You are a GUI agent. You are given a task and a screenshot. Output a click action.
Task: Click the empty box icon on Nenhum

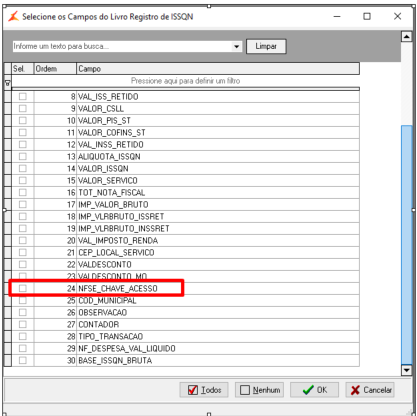pyautogui.click(x=245, y=390)
